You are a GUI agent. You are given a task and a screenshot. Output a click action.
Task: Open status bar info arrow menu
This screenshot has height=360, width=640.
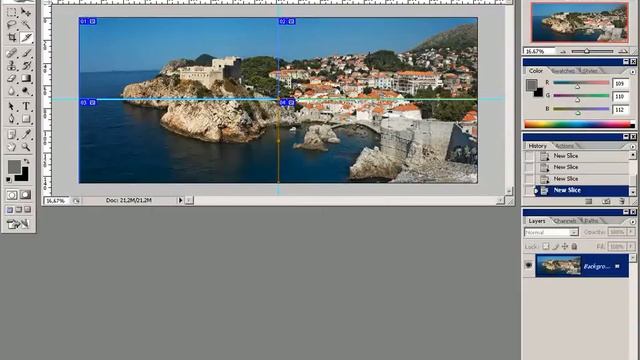pos(180,200)
